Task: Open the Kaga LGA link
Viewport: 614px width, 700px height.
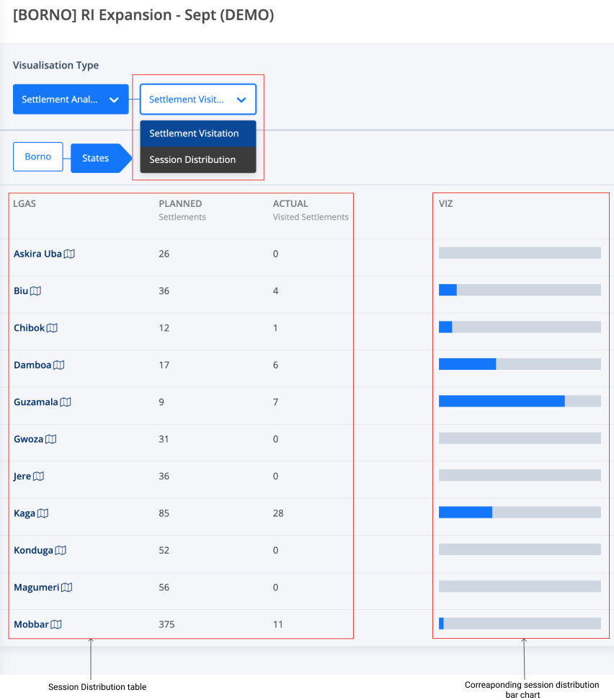Action: [x=25, y=513]
